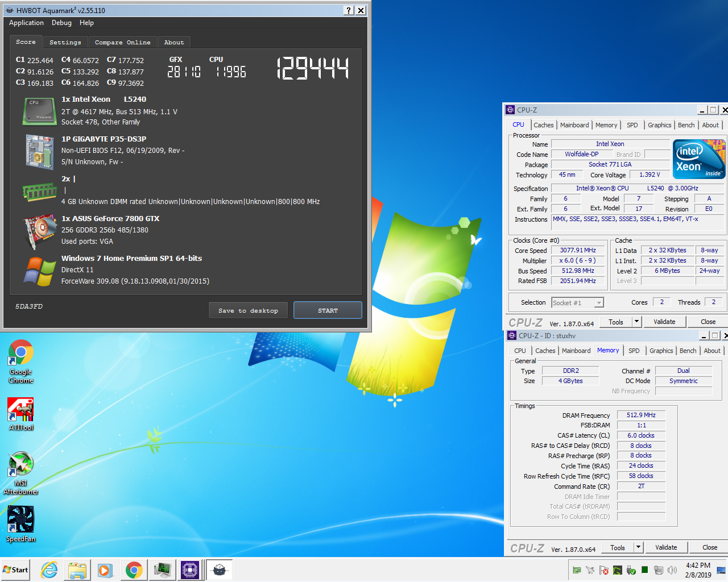The image size is (728, 582).
Task: Launch Internet Explorer from the taskbar
Action: (49, 570)
